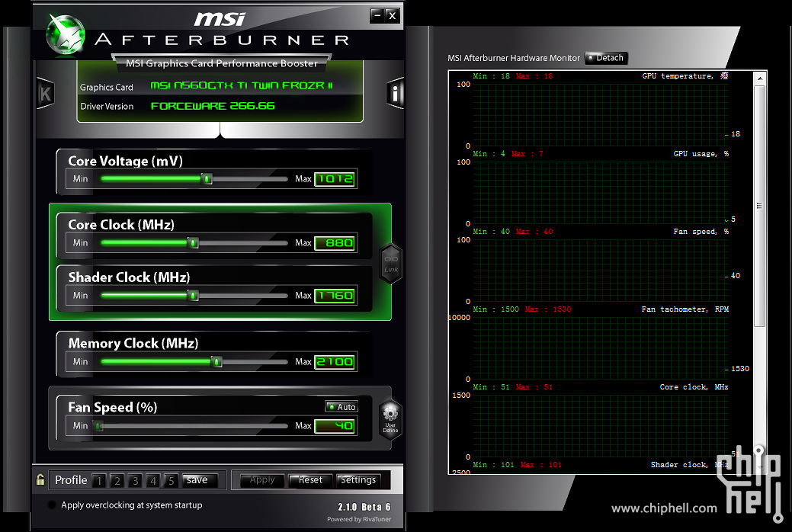
Task: Select profile slot 1
Action: [99, 480]
